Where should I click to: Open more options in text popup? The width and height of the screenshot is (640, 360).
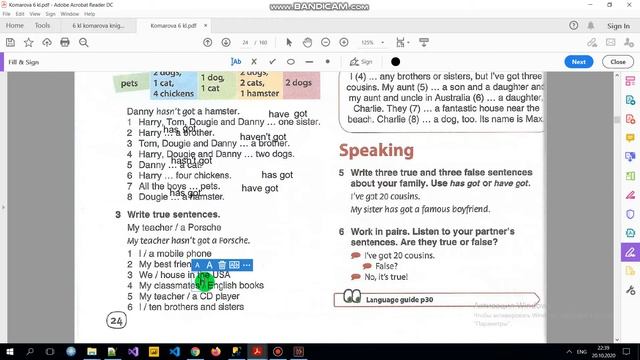pyautogui.click(x=247, y=265)
